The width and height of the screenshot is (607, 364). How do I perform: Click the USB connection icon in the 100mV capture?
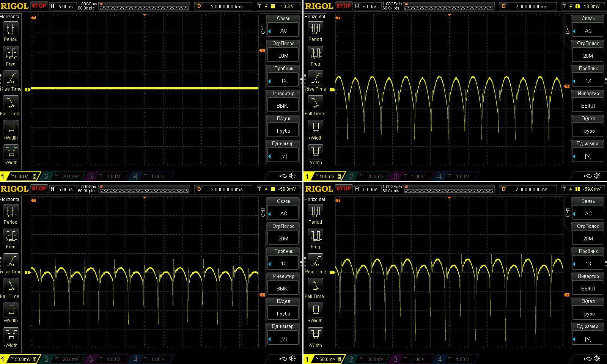point(588,176)
